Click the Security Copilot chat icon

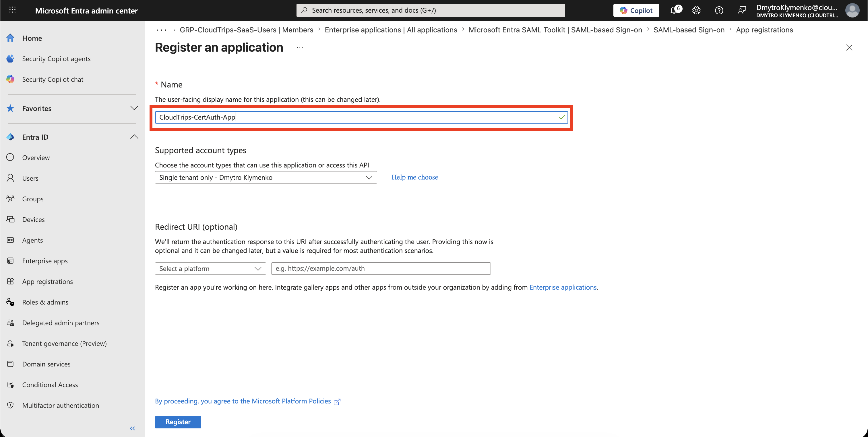[10, 79]
